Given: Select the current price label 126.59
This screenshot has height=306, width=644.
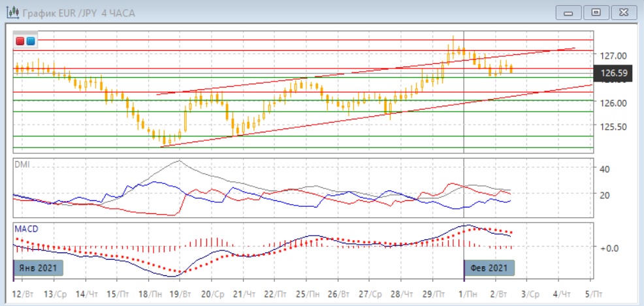Looking at the screenshot, I should [x=614, y=74].
